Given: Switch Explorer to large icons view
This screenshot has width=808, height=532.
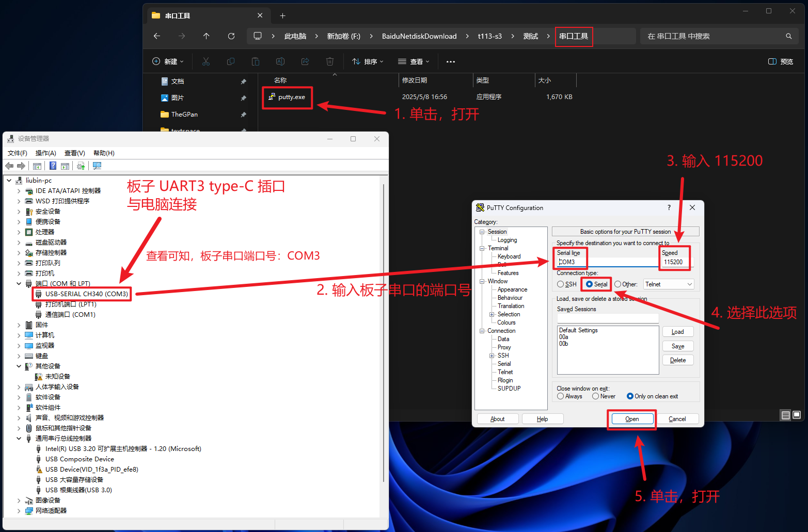Looking at the screenshot, I should coord(797,415).
